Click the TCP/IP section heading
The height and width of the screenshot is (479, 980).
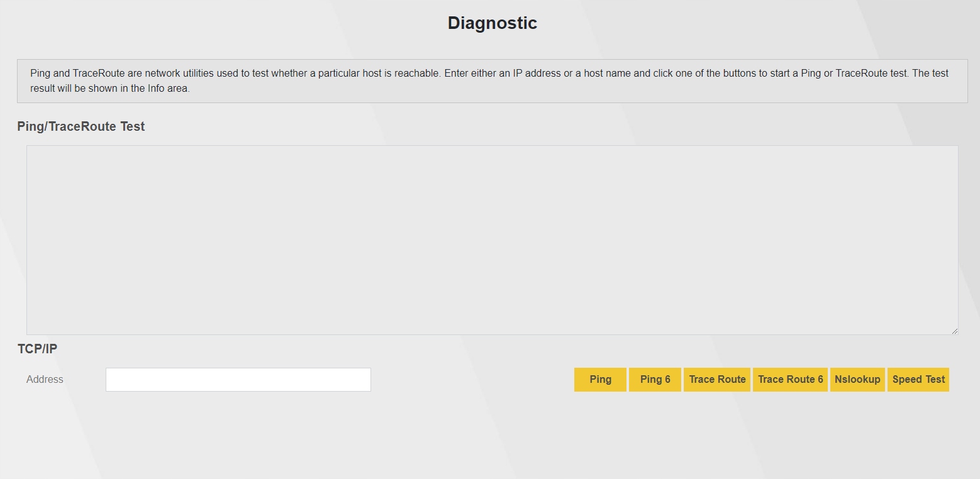[x=37, y=349]
